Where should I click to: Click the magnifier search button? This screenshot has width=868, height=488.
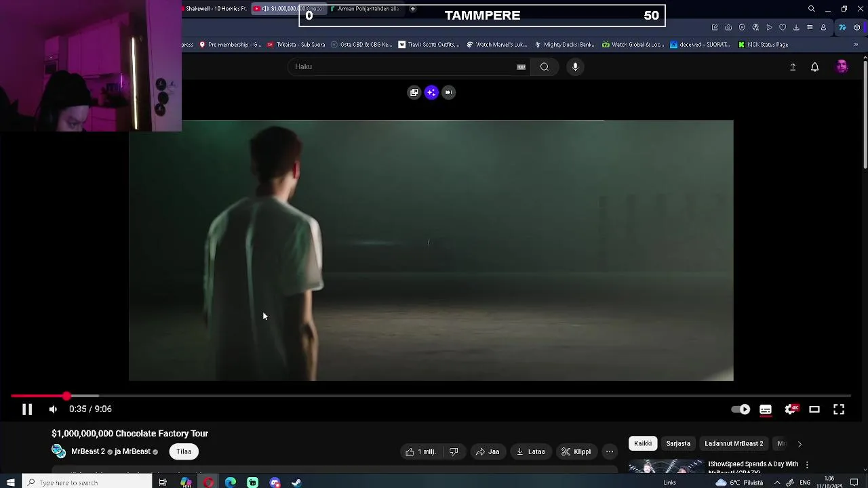(x=545, y=67)
